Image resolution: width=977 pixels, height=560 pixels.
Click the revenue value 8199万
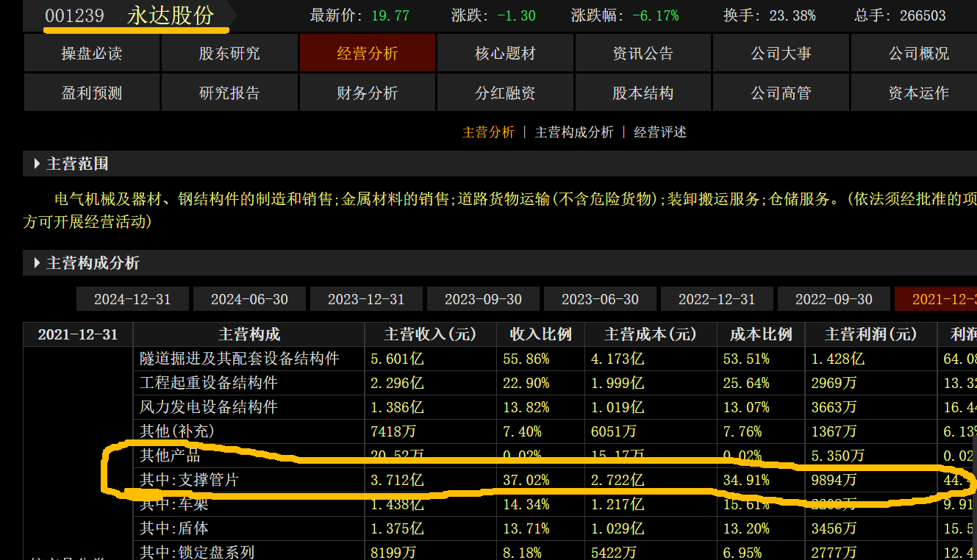[393, 552]
